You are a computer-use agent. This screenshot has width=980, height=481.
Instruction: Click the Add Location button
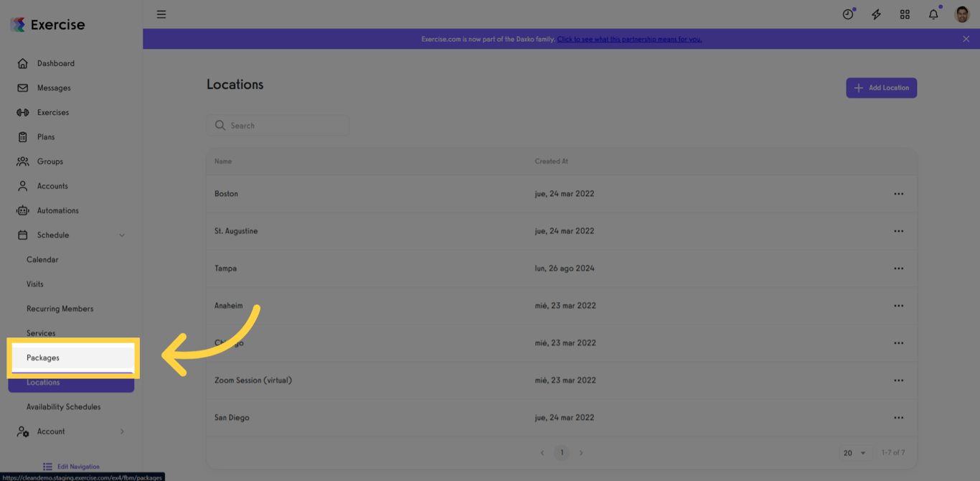(881, 88)
